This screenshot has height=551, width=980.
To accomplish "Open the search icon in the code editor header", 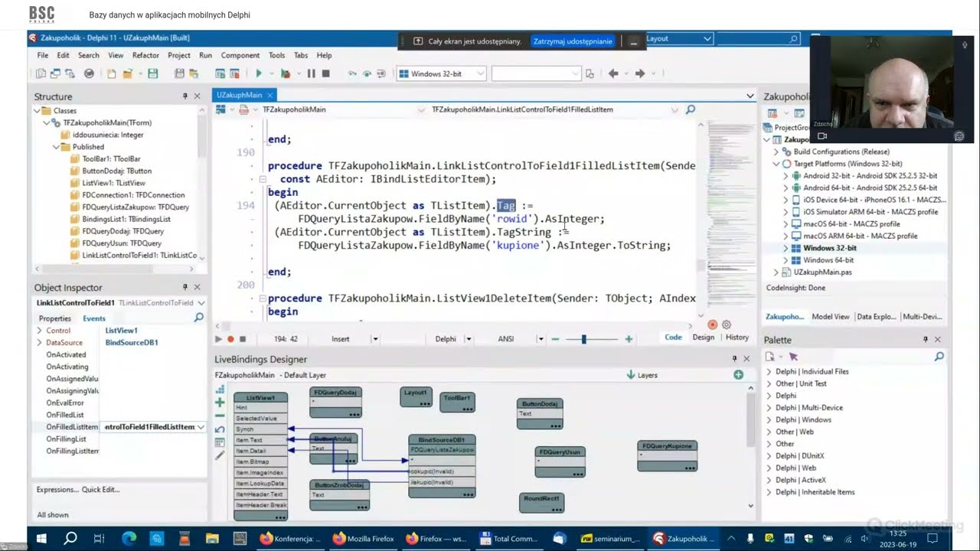I will click(690, 109).
